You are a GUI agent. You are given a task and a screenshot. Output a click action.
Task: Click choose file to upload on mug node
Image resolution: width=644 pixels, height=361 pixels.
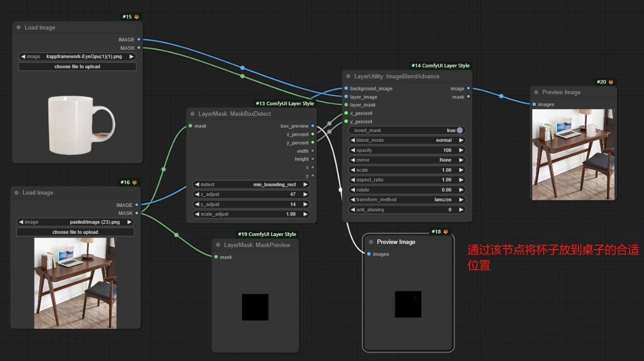click(77, 67)
